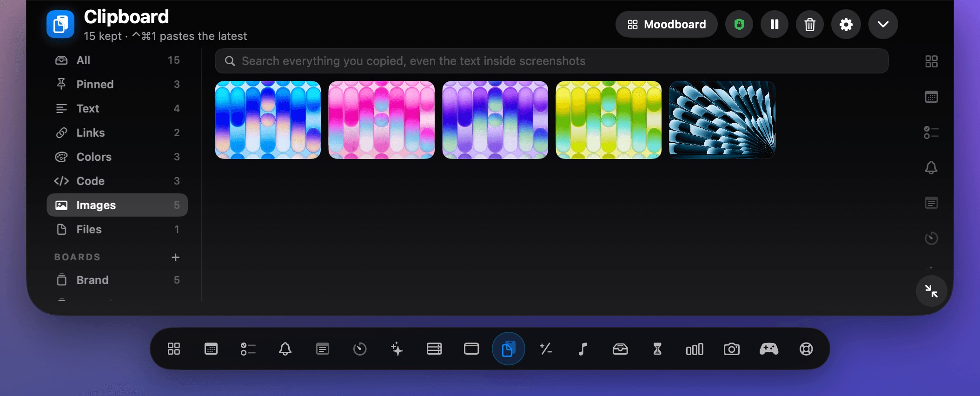Select the pink gradient pills image thumbnail
Screen dimensions: 980x396
tap(382, 120)
